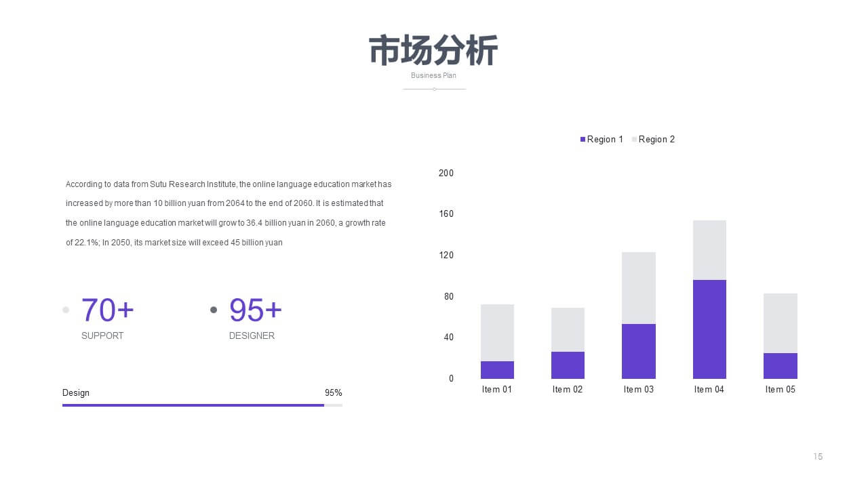
Task: Click the 200 value on the vertical axis
Action: coord(446,173)
